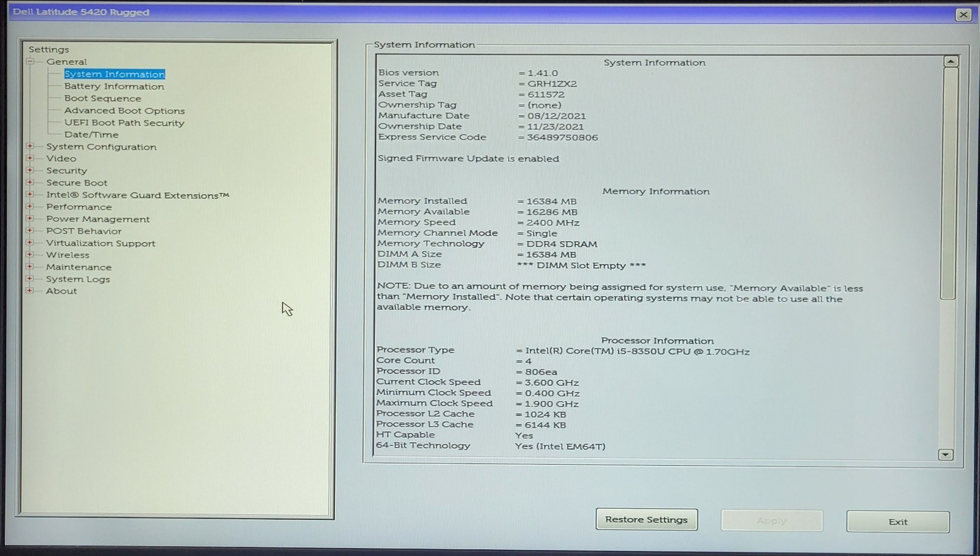Expand the System Configuration node
This screenshot has height=556, width=980.
click(30, 146)
